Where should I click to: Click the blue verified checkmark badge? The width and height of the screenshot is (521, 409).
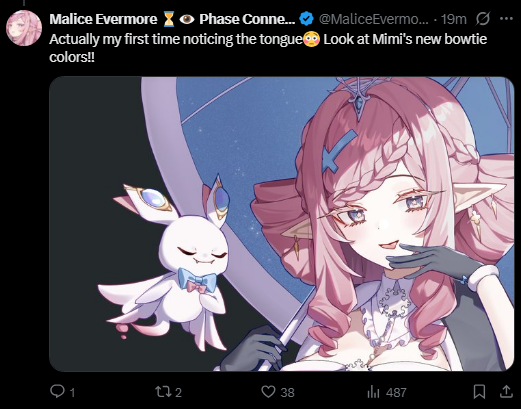306,19
